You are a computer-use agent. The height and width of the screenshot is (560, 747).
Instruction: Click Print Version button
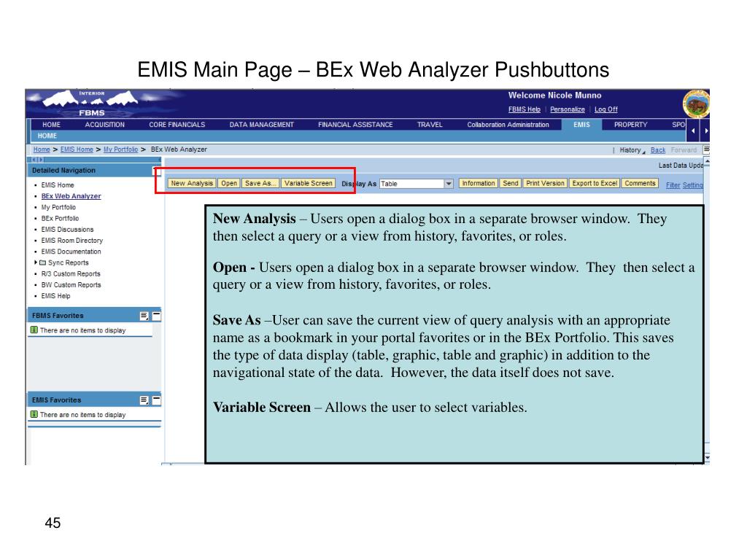point(545,183)
